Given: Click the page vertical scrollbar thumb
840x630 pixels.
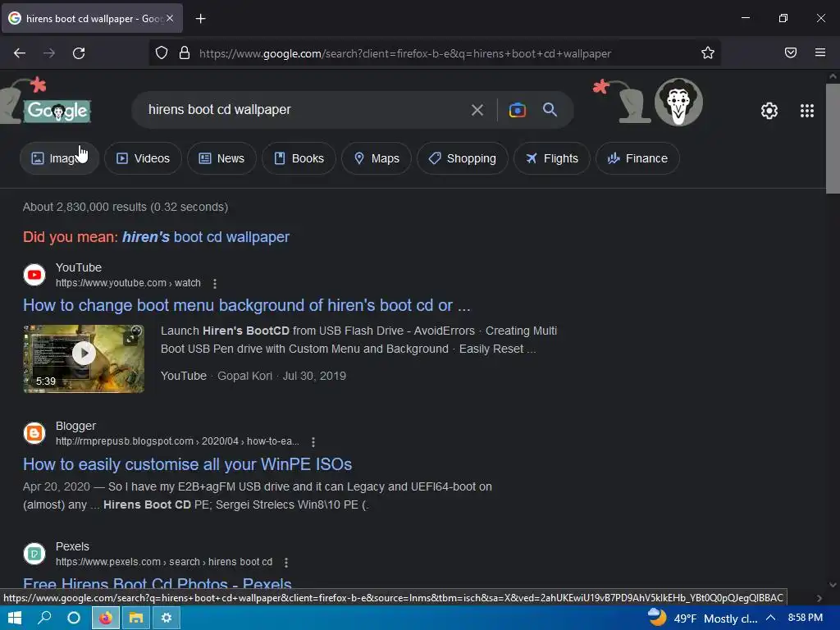Looking at the screenshot, I should (833, 138).
